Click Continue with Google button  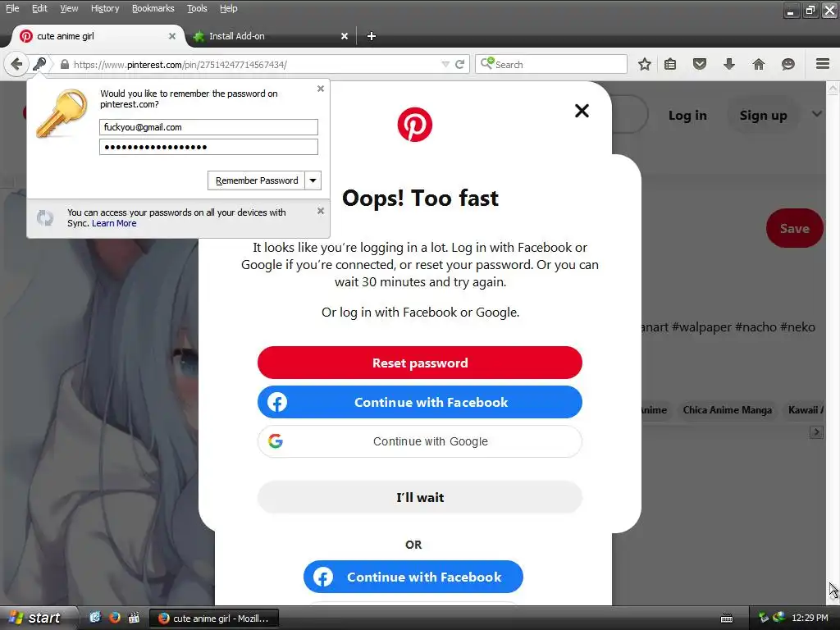[420, 441]
